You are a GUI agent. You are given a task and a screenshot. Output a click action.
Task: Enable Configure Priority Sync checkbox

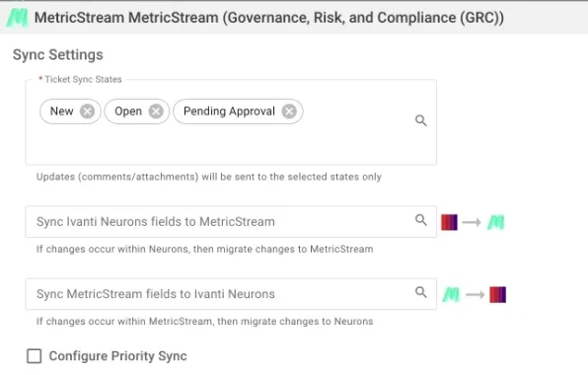coord(35,356)
